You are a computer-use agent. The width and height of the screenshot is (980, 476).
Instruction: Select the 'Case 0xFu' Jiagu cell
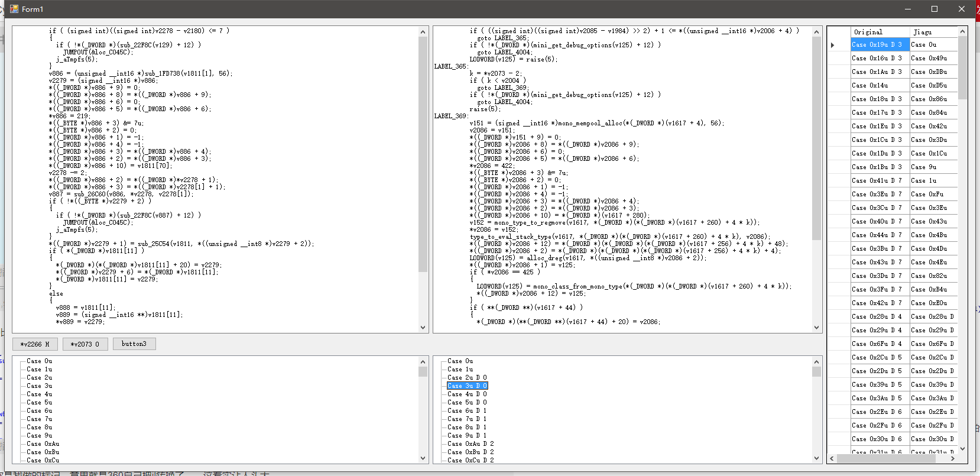coord(933,195)
